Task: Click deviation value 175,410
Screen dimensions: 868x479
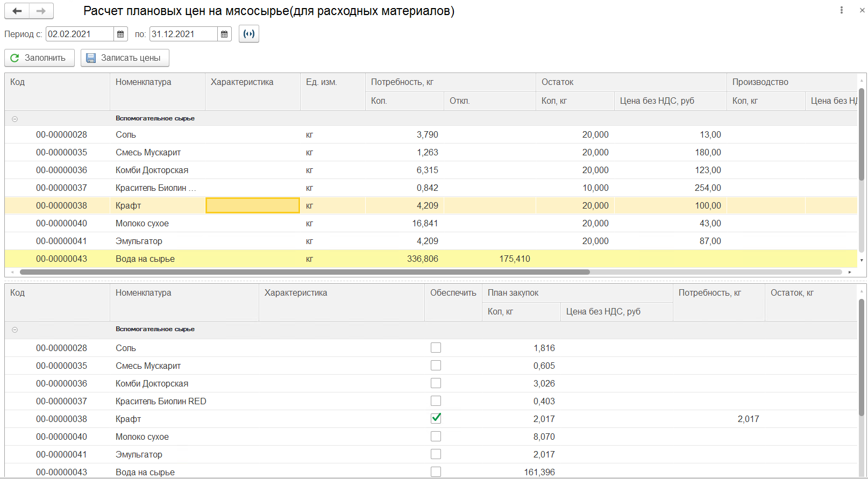Action: click(515, 259)
